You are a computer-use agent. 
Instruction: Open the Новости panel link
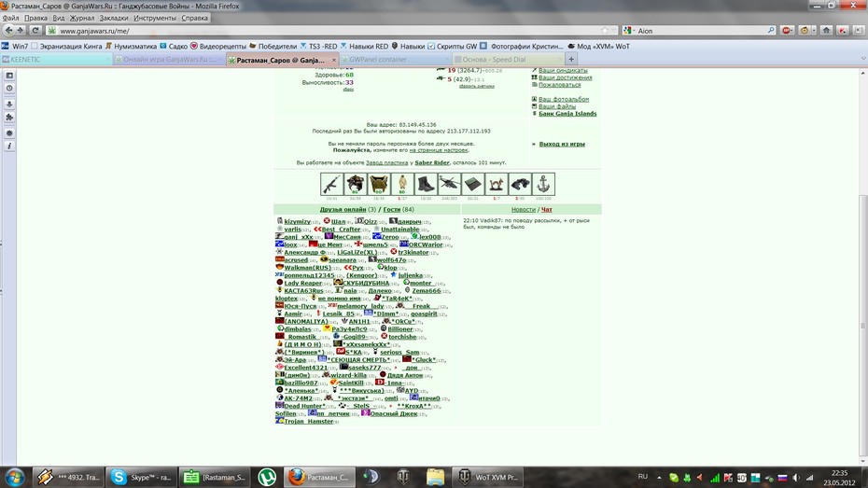coord(523,209)
